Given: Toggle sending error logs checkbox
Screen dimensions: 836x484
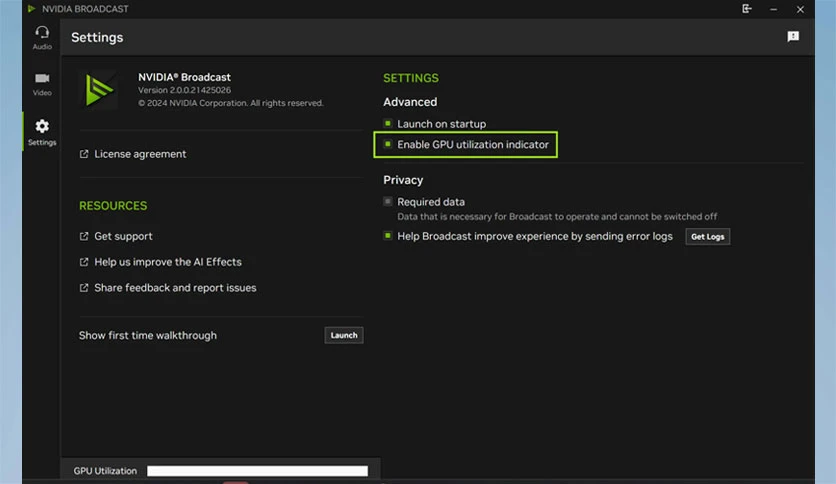Looking at the screenshot, I should point(388,236).
